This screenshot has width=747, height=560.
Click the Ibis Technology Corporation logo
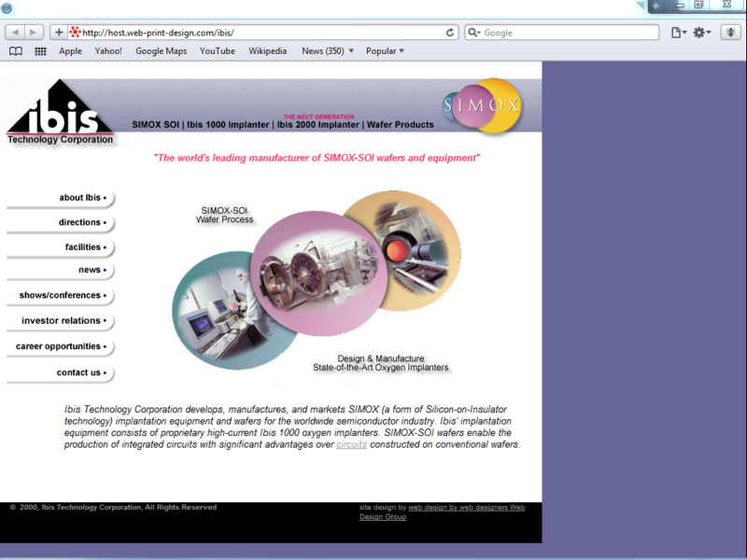(60, 113)
